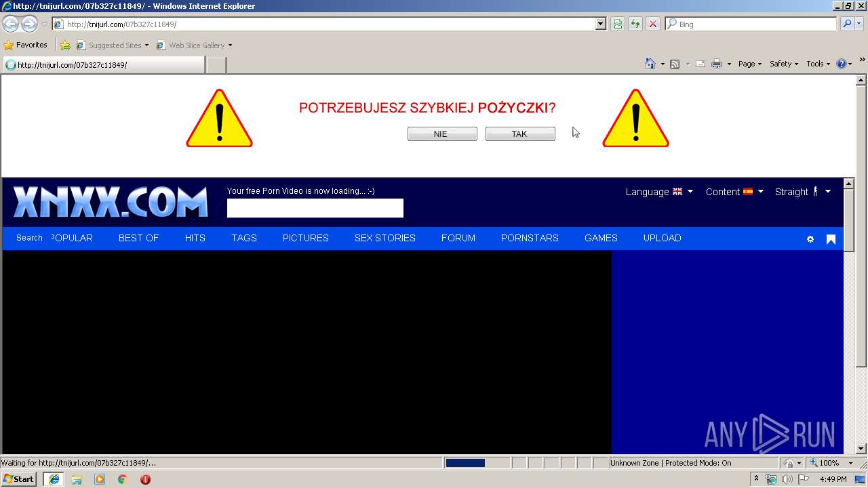Click the bookmark icon in nav bar
The image size is (868, 488).
(x=831, y=239)
